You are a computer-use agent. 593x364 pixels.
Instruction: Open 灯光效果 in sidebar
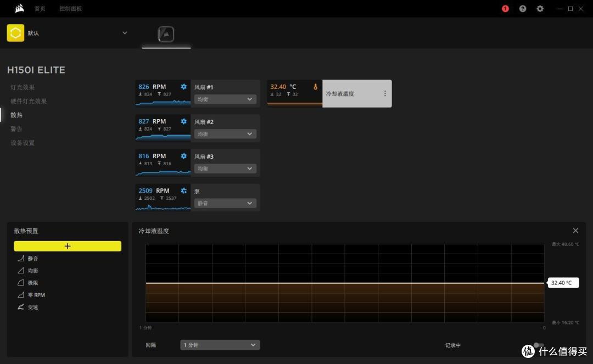click(23, 87)
